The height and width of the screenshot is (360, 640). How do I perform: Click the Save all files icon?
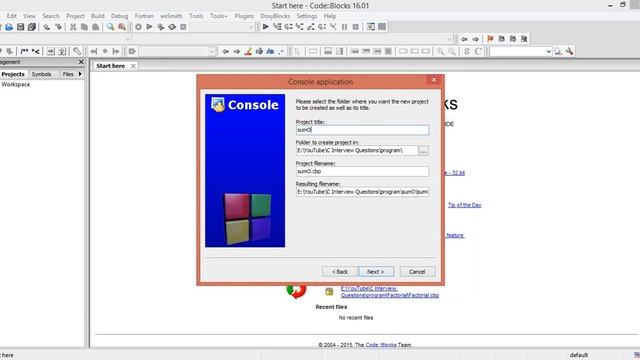[x=31, y=27]
